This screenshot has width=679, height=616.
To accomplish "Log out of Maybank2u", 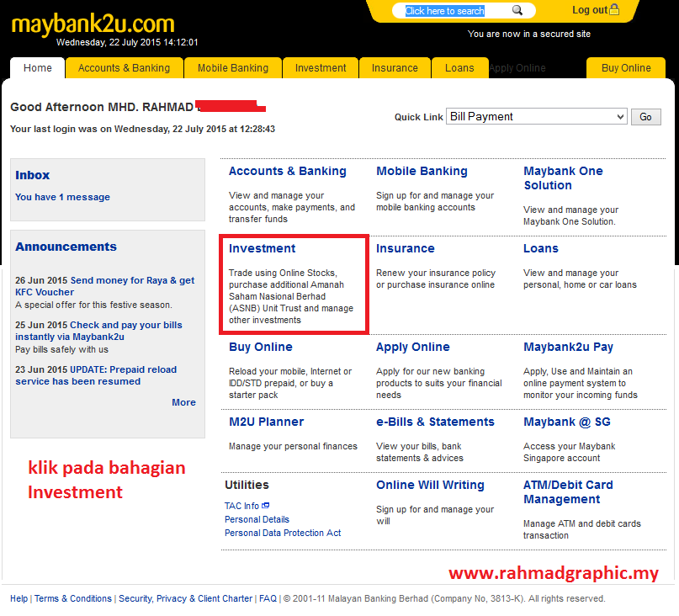I will (x=590, y=10).
